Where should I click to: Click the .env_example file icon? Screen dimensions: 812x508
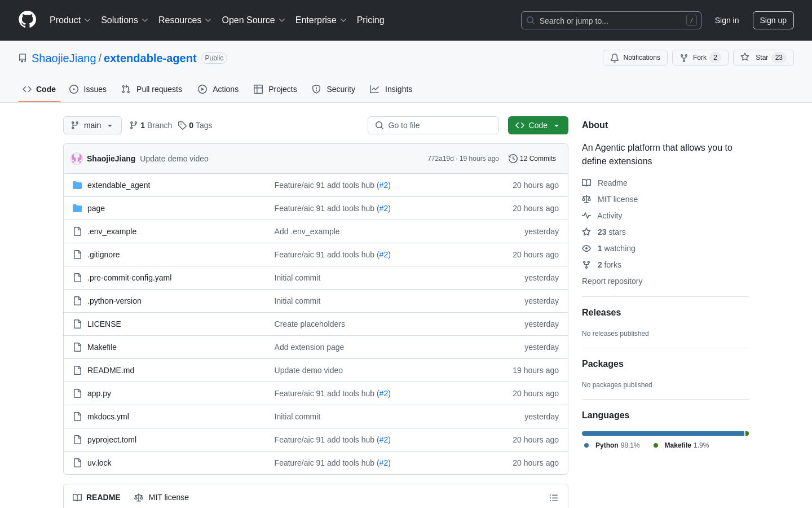click(x=77, y=231)
